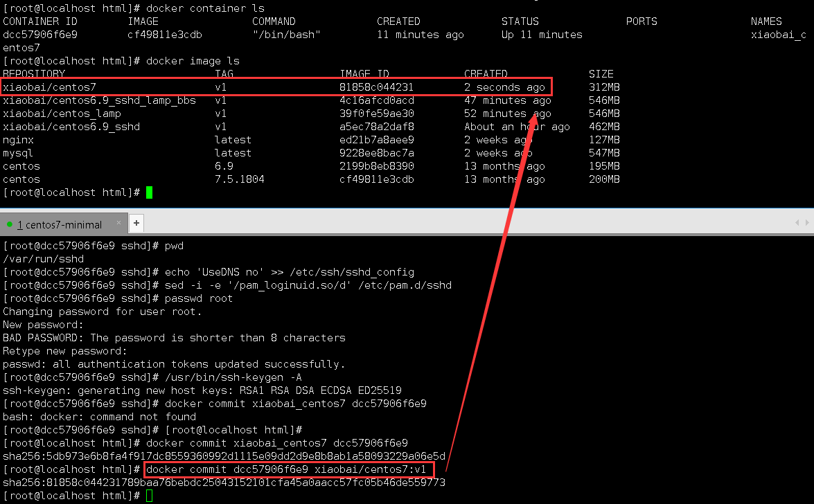
Task: Click the sha256:5db973e6b8fa hash output line
Action: 224,456
